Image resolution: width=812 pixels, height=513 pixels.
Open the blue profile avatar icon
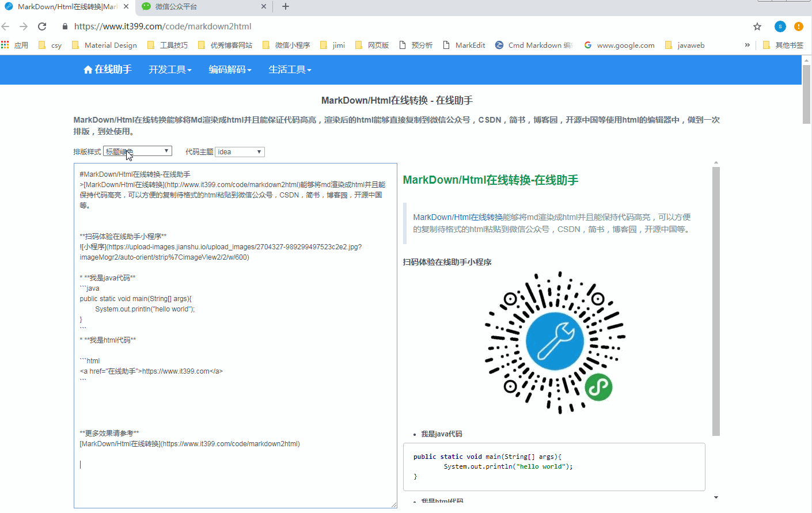780,26
